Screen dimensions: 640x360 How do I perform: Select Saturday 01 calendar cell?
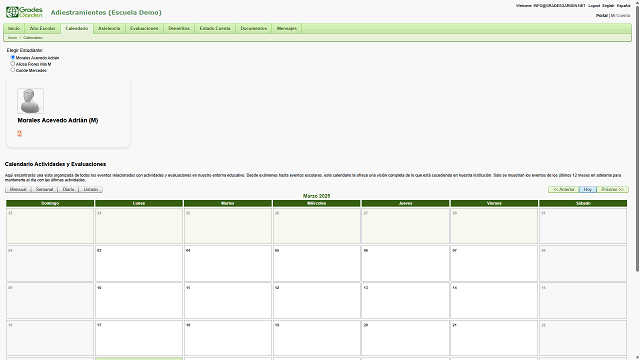(583, 226)
